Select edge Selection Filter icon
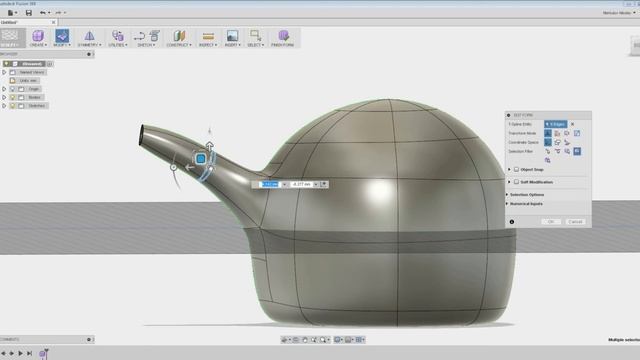 (x=557, y=151)
